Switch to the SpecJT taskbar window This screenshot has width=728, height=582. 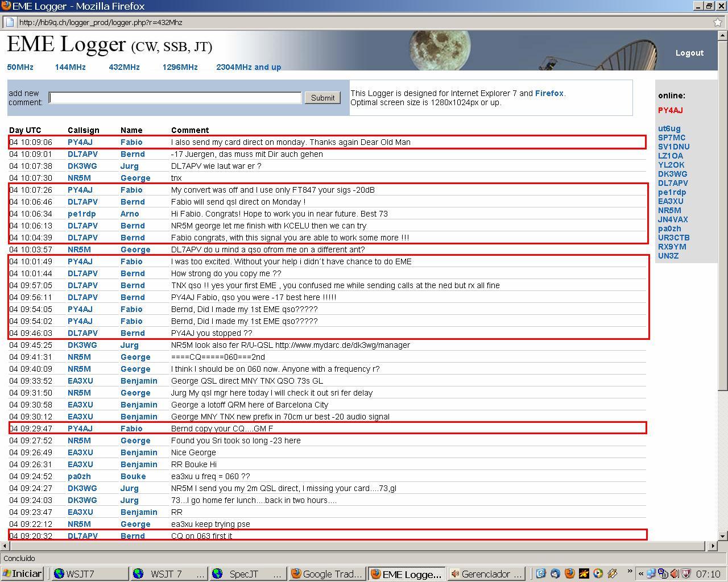coord(248,573)
